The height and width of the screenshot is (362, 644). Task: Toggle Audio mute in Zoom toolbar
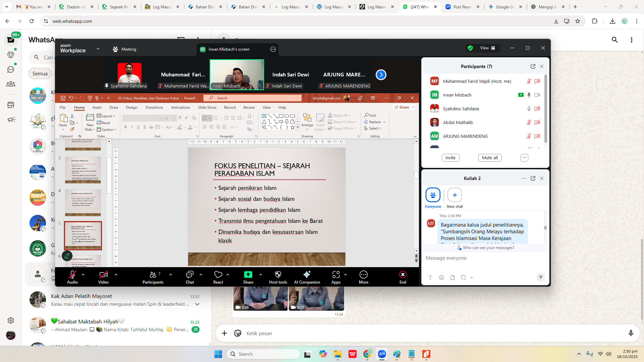point(72,277)
